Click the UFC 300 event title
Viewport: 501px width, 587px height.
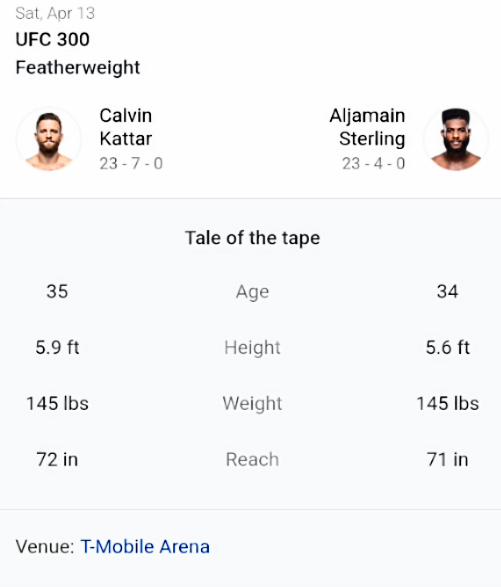[52, 39]
